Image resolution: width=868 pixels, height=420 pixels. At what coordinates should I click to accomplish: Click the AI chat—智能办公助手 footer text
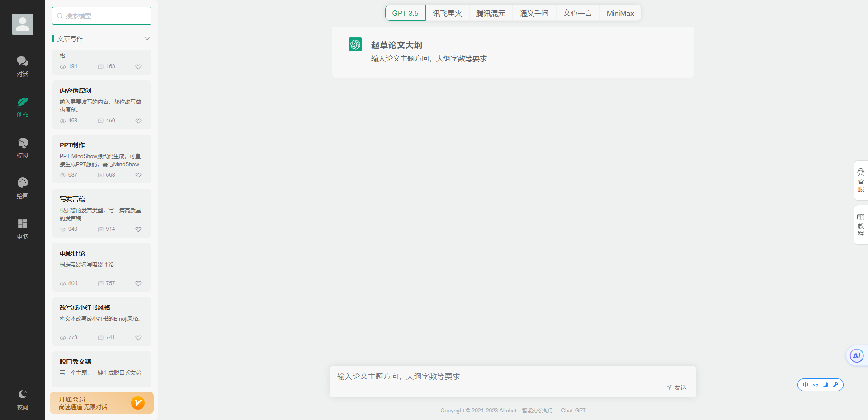[527, 411]
